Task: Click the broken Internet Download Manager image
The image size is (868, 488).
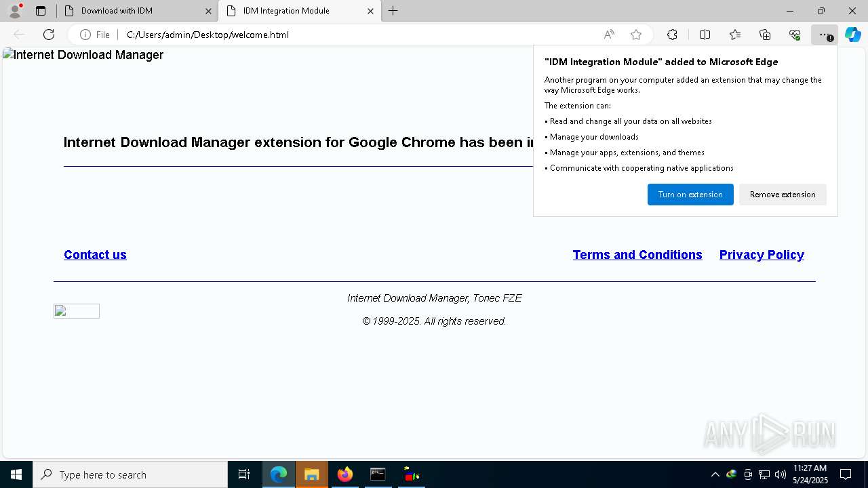Action: (83, 55)
